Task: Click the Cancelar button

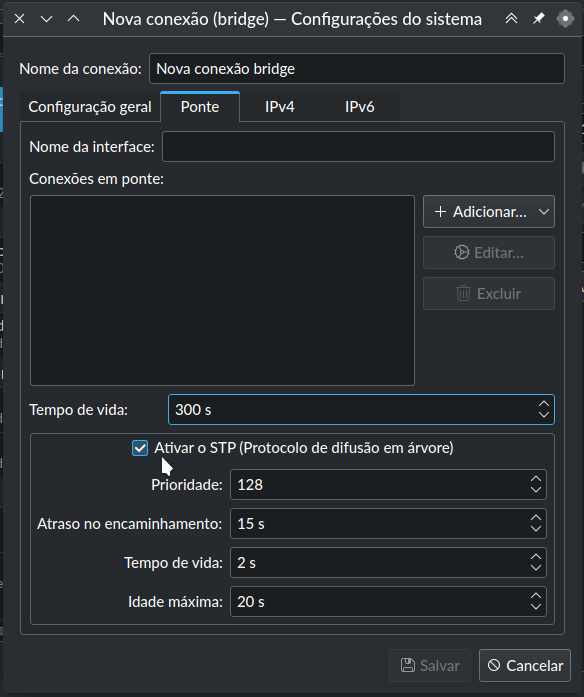Action: pos(525,665)
